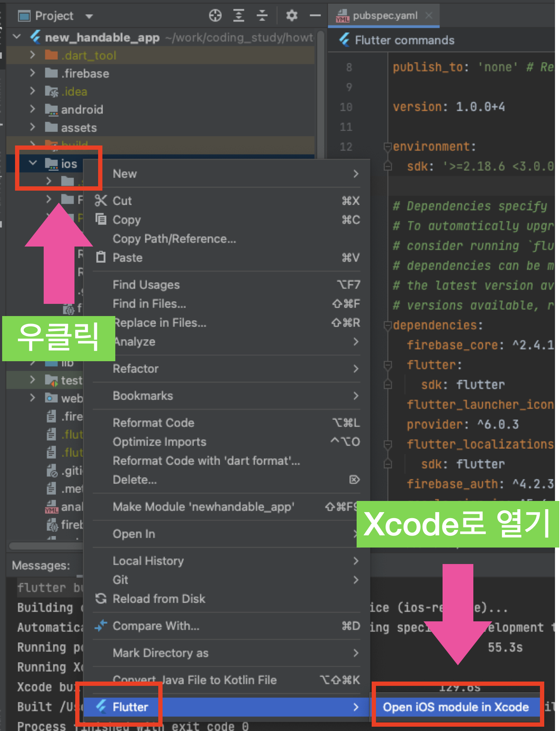560x731 pixels.
Task: Click the provider: ^6.0.3 line
Action: pyautogui.click(x=463, y=425)
